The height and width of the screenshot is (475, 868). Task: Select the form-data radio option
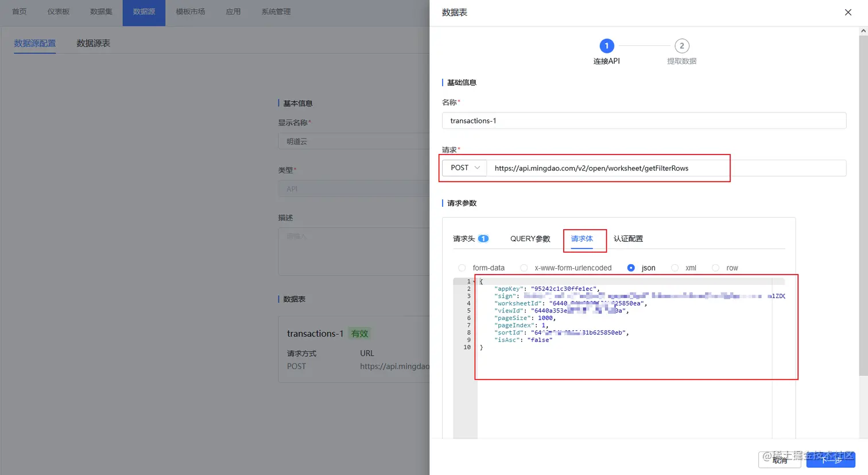(462, 268)
